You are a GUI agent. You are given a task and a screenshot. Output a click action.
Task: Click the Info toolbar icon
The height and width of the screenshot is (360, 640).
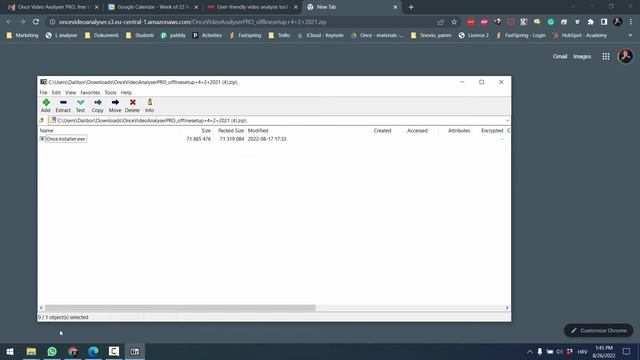click(x=149, y=105)
